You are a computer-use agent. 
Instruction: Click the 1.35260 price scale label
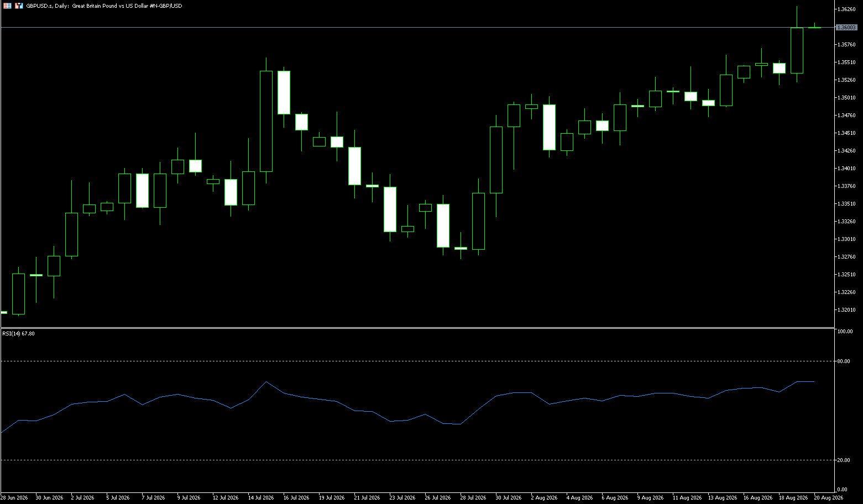pos(846,80)
